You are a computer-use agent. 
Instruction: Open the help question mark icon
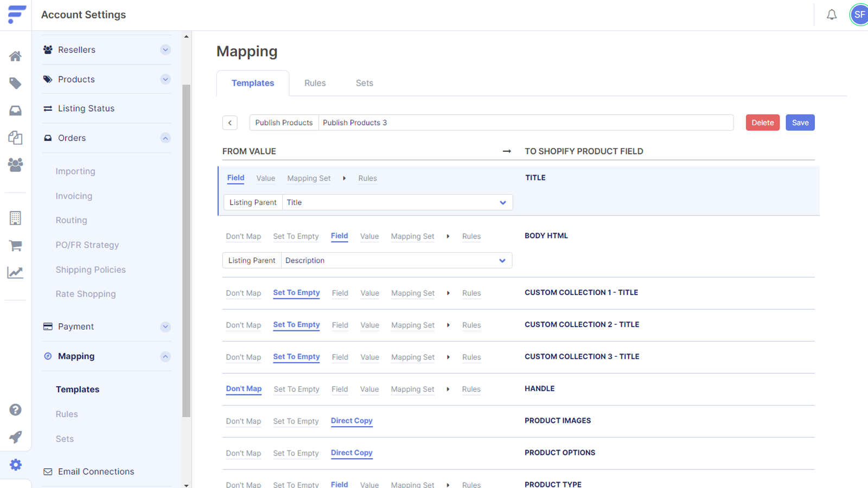16,410
